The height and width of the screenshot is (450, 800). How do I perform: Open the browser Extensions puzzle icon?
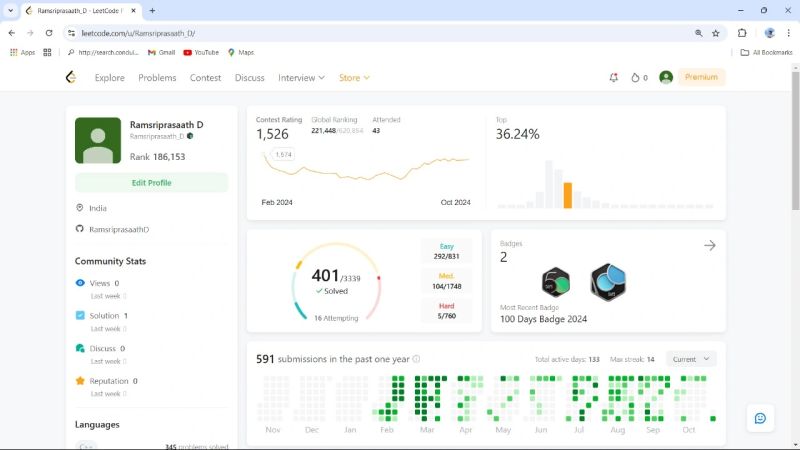(742, 33)
